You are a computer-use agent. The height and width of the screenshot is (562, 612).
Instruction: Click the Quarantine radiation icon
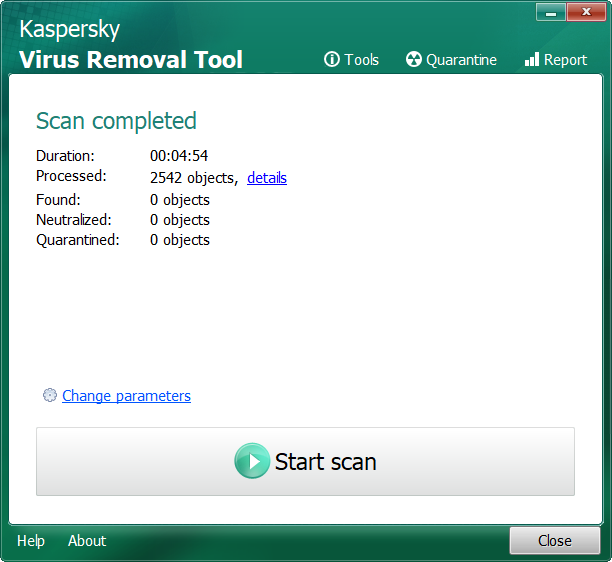(414, 59)
